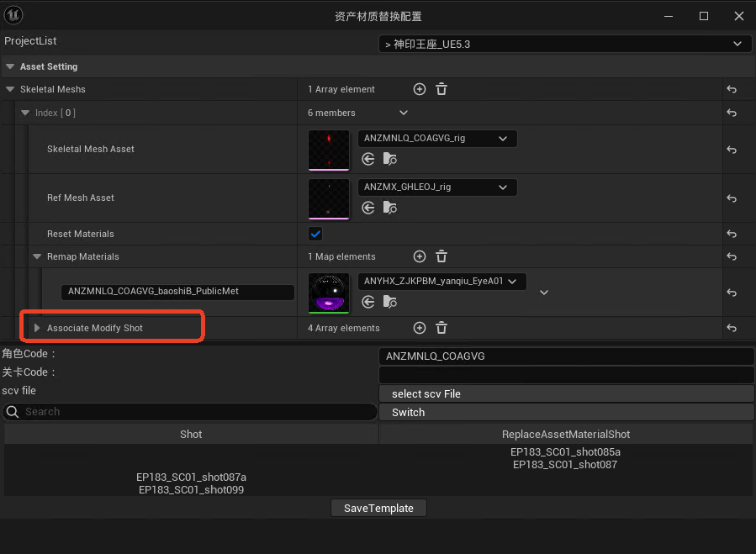This screenshot has width=756, height=554.
Task: Expand the Associate Modify Shot row
Action: [x=37, y=328]
